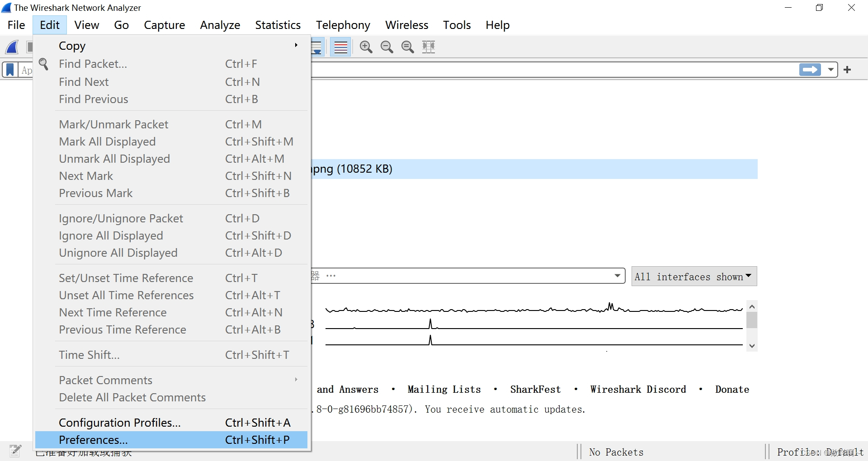Open the View menu

87,25
